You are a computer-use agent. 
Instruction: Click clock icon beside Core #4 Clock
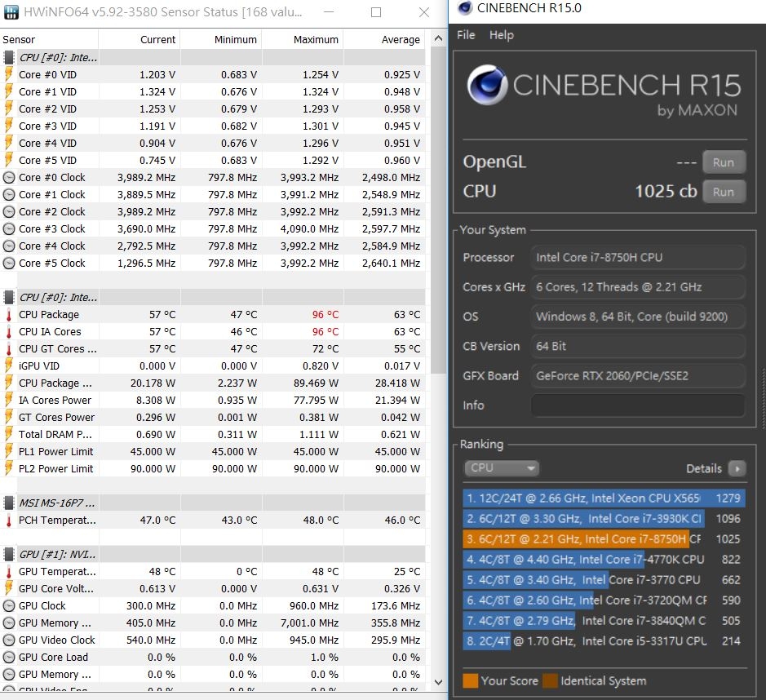[x=9, y=246]
